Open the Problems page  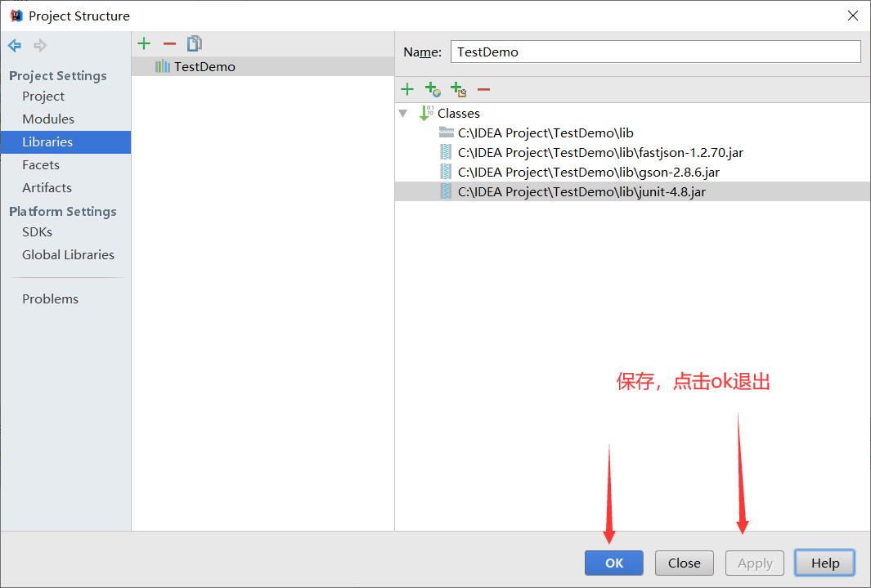pos(50,298)
